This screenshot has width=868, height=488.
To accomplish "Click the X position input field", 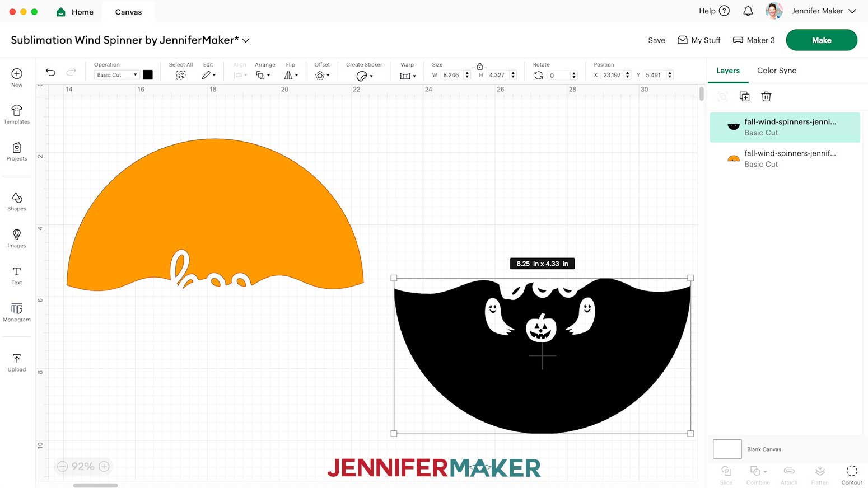I will (x=612, y=75).
